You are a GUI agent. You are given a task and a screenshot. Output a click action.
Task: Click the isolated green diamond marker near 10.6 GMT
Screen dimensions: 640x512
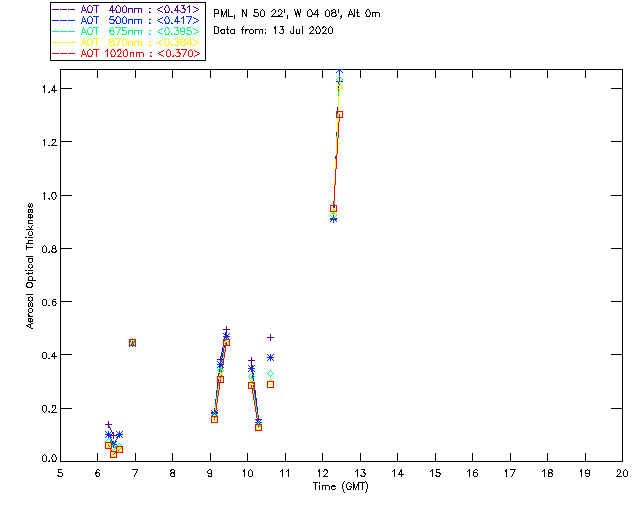pyautogui.click(x=270, y=374)
